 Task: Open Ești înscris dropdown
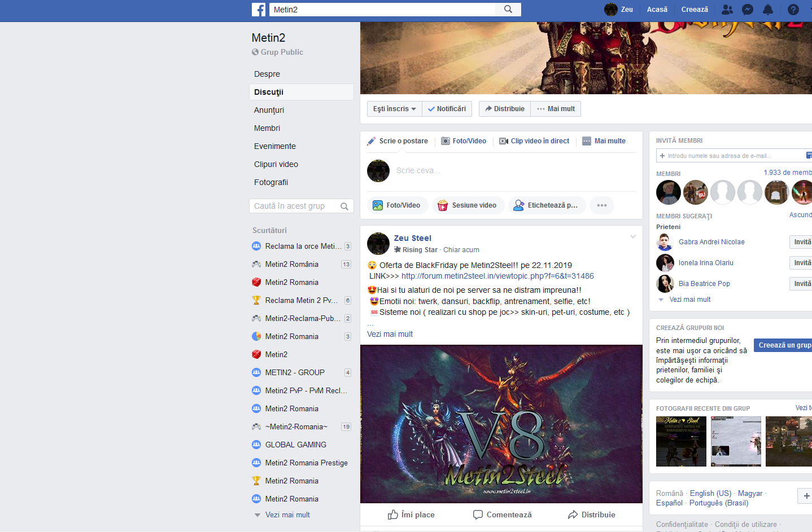click(395, 109)
